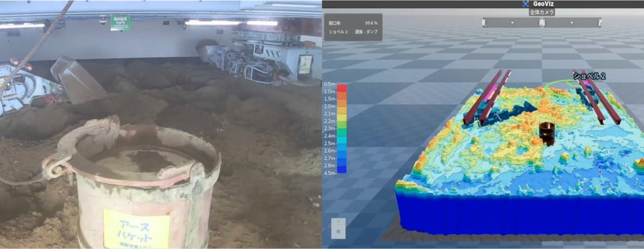
Task: Click the ショベル 2 label in 3D view
Action: (589, 76)
